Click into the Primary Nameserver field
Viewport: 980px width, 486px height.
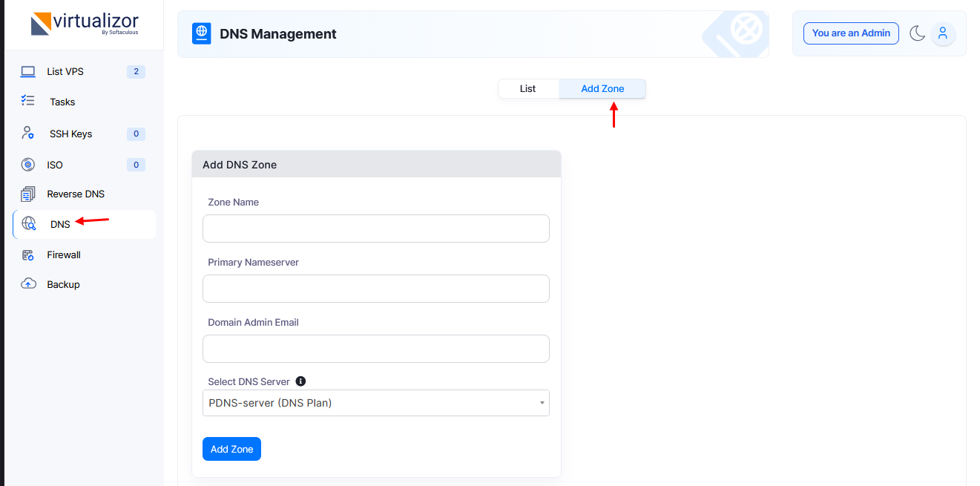[375, 289]
